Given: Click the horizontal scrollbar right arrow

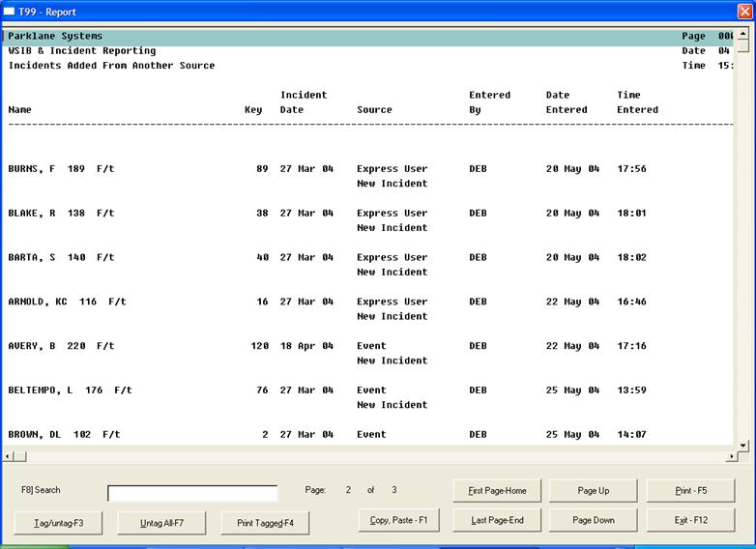Looking at the screenshot, I should point(730,456).
